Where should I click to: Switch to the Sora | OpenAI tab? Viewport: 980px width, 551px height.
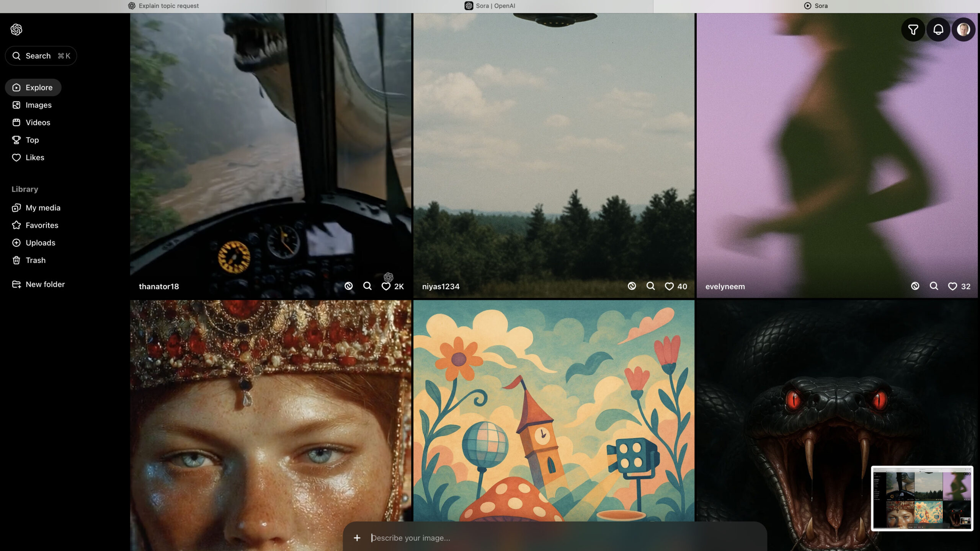[490, 6]
